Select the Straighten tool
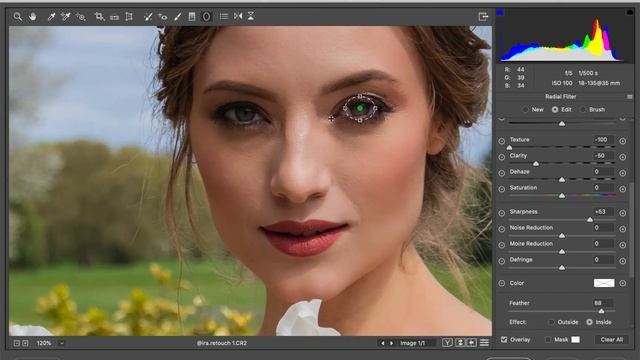The width and height of the screenshot is (640, 360). click(x=115, y=17)
